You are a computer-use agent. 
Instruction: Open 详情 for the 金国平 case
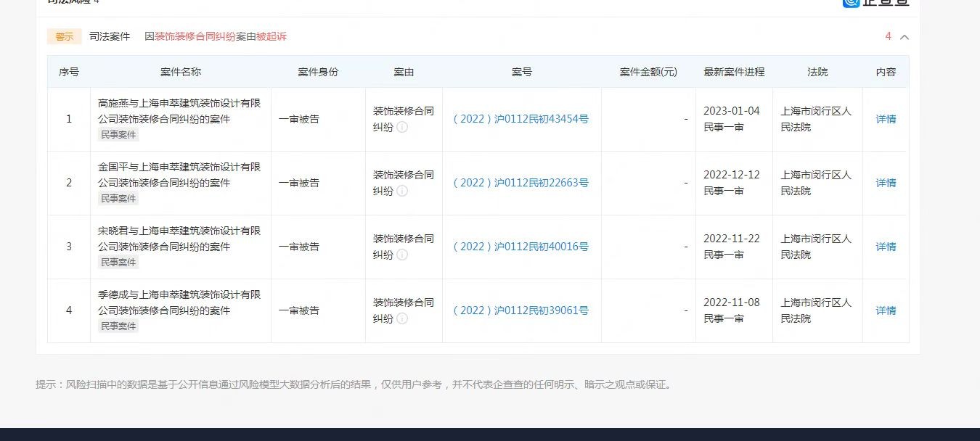click(x=886, y=183)
